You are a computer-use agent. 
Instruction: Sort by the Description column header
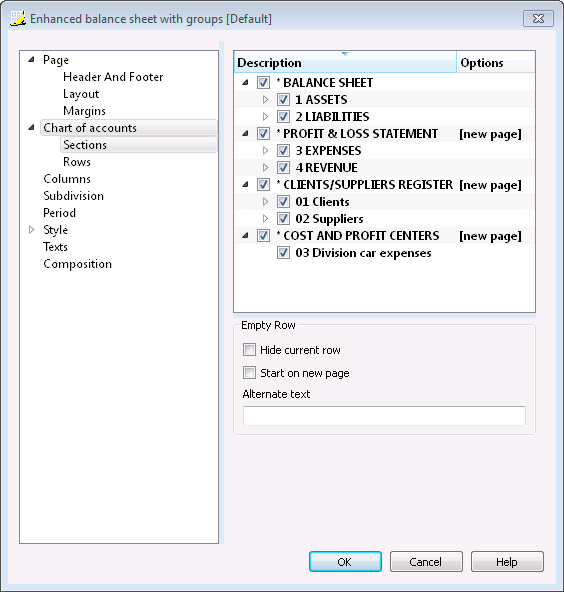345,62
